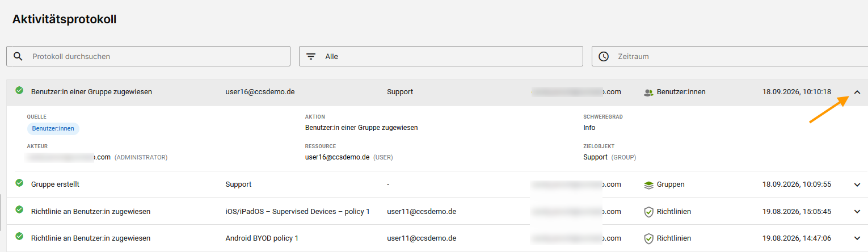
Task: Click green check icon of user16 group assignment row
Action: click(x=19, y=90)
